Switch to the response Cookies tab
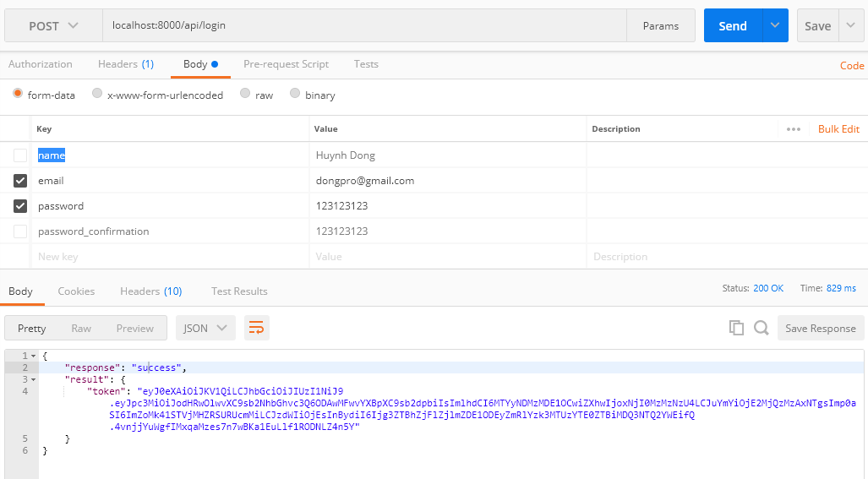The width and height of the screenshot is (868, 479). coord(76,291)
